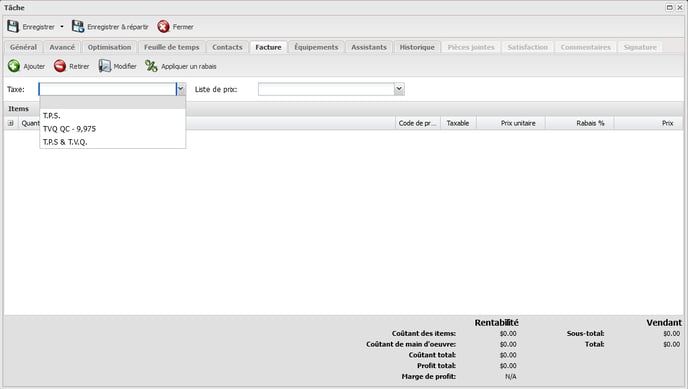Click the Liste de prix input field
This screenshot has width=688, height=389.
point(326,89)
